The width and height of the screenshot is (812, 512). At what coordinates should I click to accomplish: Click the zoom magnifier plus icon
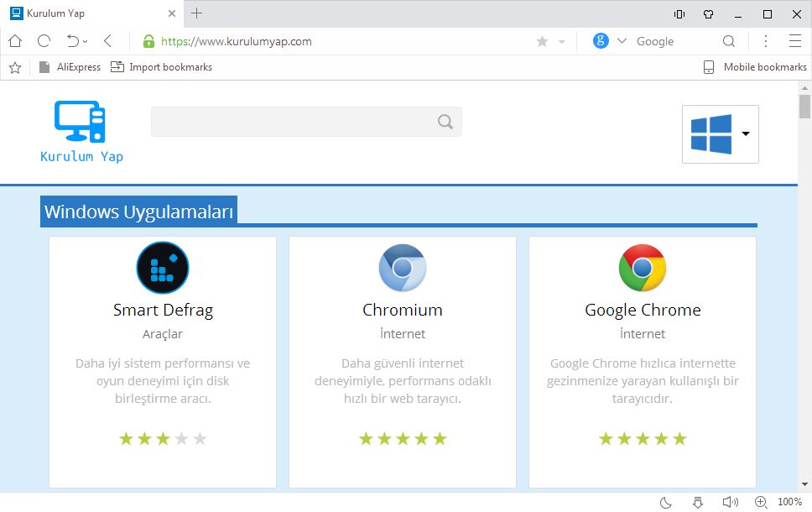pos(761,502)
